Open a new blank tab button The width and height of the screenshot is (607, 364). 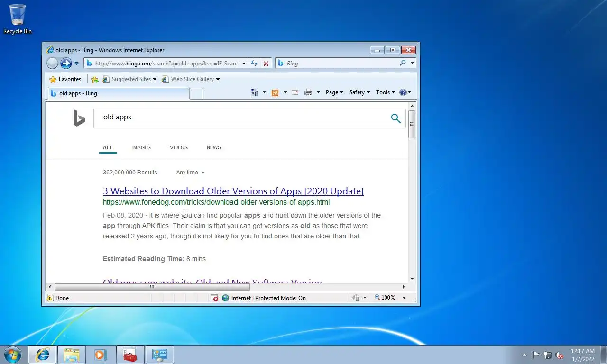point(196,93)
